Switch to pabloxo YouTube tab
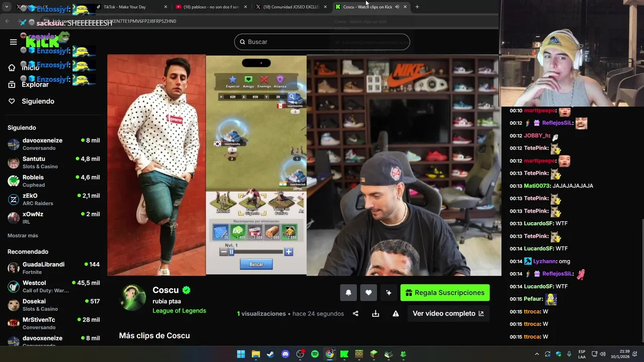644x362 pixels. [212, 7]
